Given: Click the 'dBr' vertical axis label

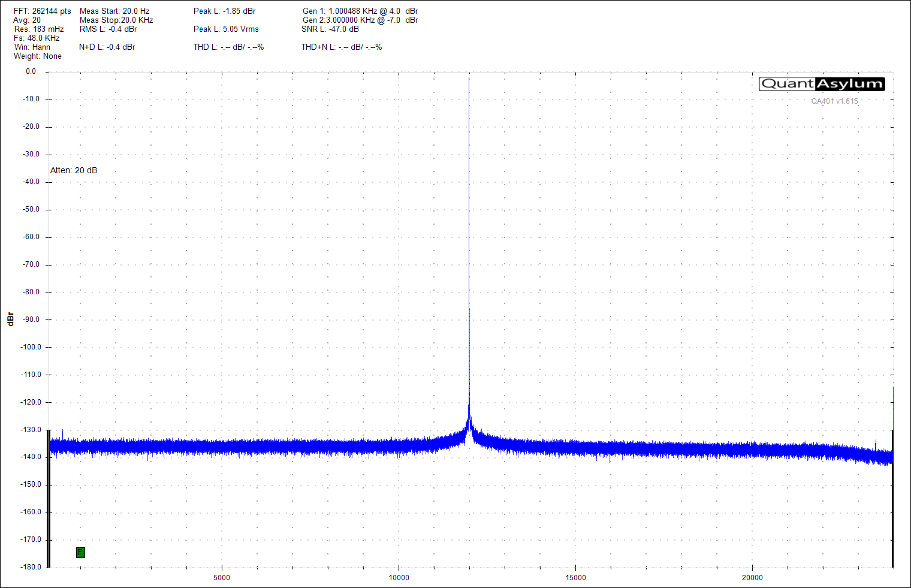Looking at the screenshot, I should coord(10,319).
